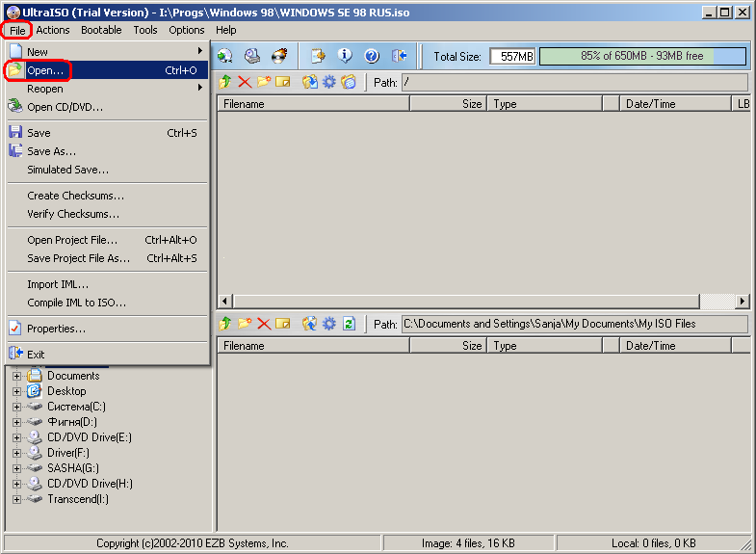Screen dimensions: 756x554
Task: Click the About info bubble icon
Action: [345, 56]
